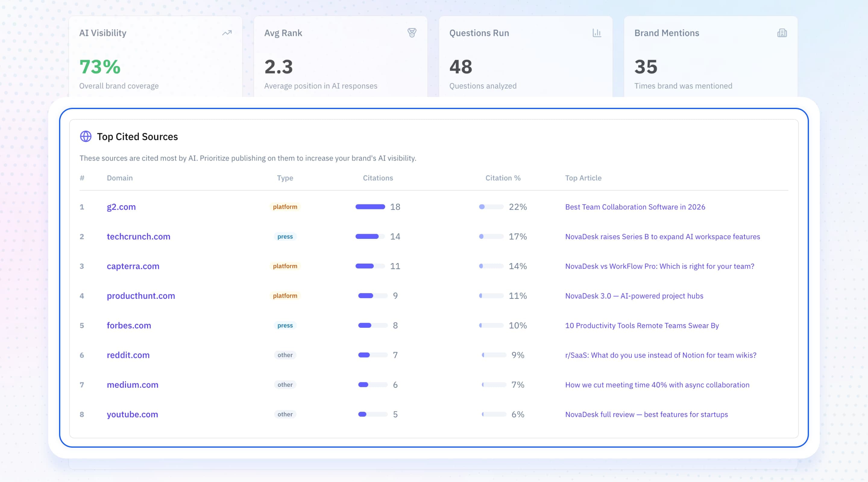Click the 17% citation value for techcrunch.com

[518, 236]
